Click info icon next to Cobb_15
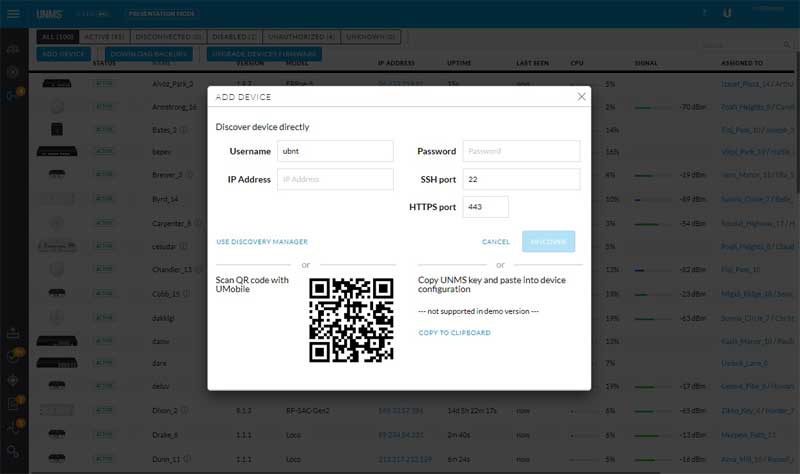 coord(186,293)
